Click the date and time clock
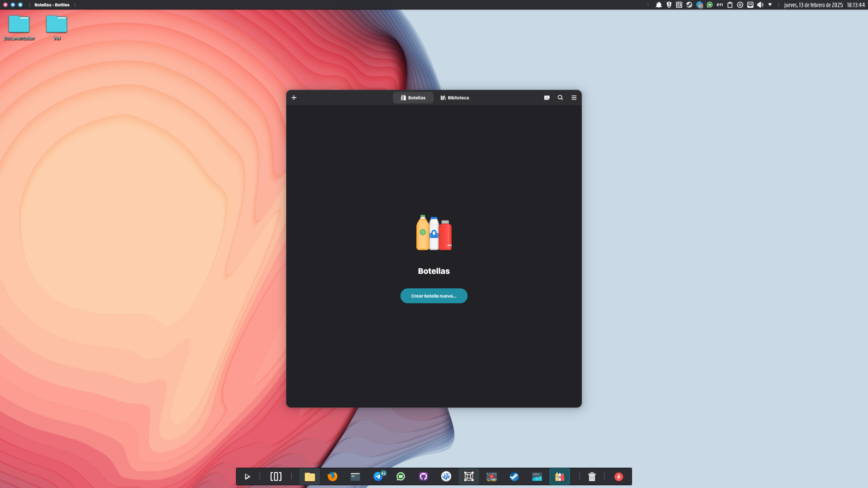Screen dimensions: 868x488 (824, 5)
